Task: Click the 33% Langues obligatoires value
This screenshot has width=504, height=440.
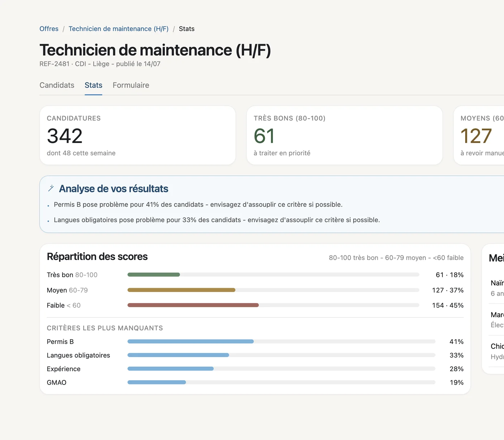Action: 456,355
